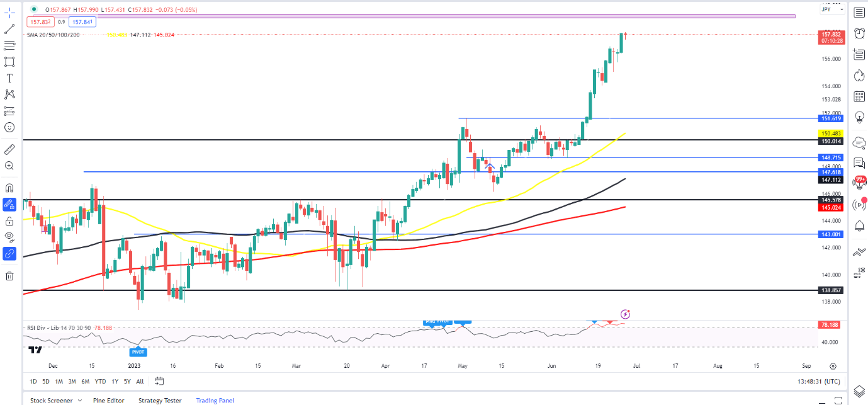Screen dimensions: 868x405
Task: Open the economic calendar panel
Action: click(859, 96)
